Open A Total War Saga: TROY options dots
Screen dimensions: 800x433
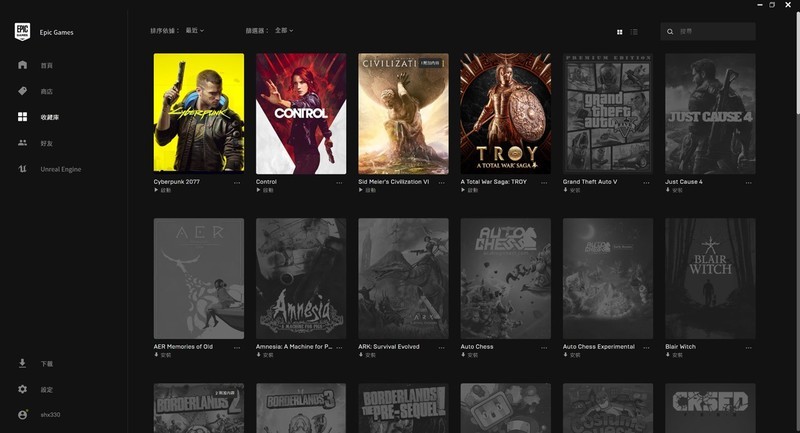(x=544, y=183)
